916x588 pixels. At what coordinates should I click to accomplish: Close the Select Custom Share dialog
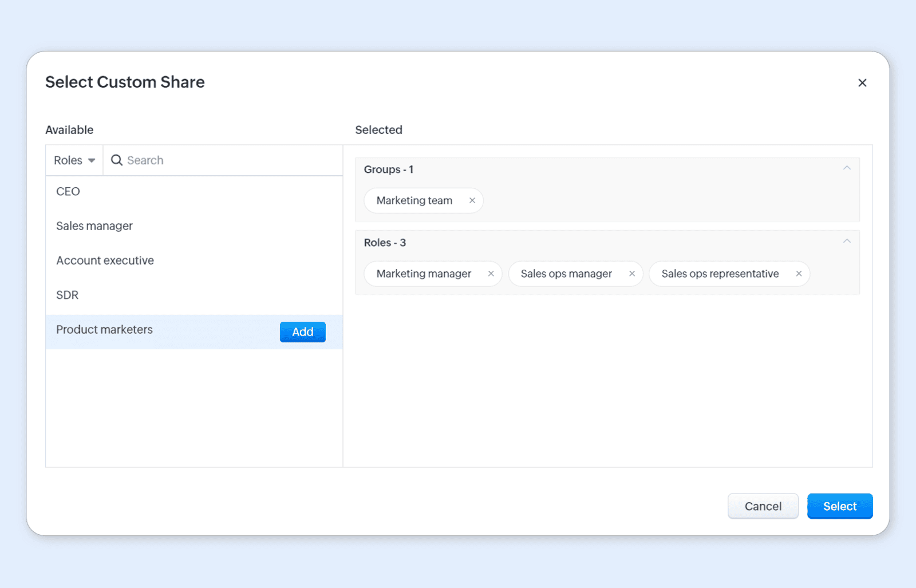pyautogui.click(x=862, y=82)
